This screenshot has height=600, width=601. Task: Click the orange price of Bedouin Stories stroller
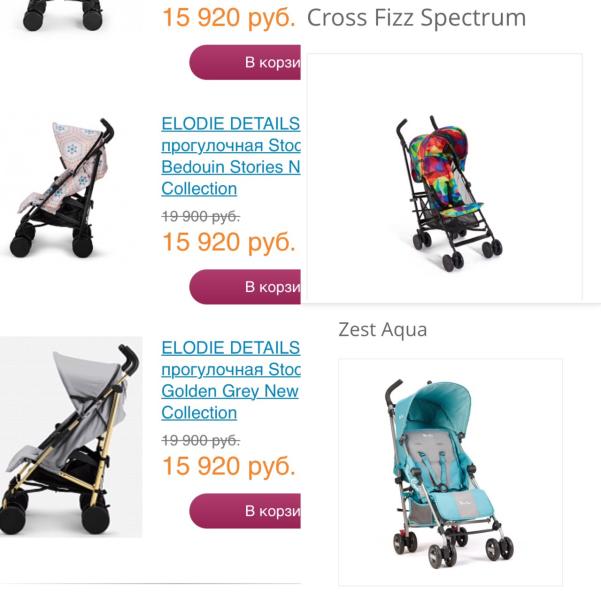[x=228, y=242]
